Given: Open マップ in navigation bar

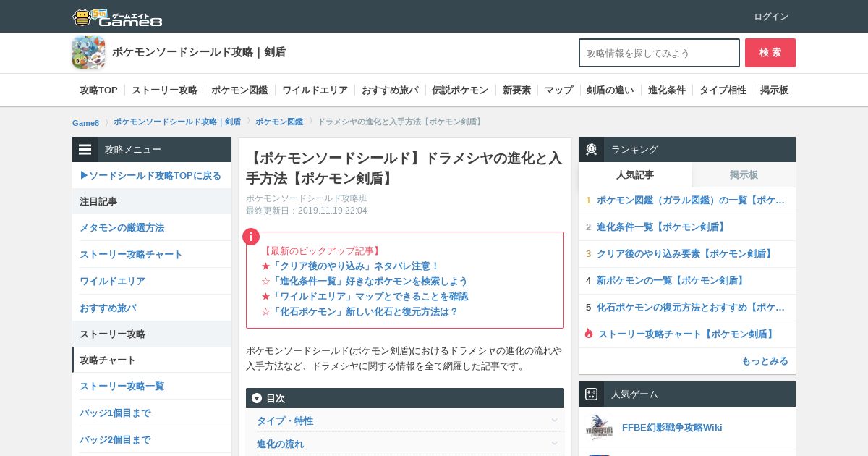Looking at the screenshot, I should (558, 90).
